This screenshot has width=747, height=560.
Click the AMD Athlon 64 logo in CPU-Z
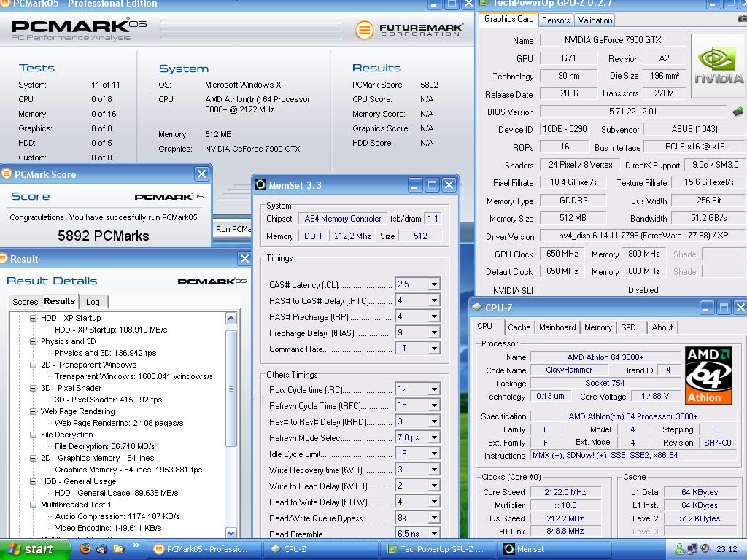click(708, 376)
